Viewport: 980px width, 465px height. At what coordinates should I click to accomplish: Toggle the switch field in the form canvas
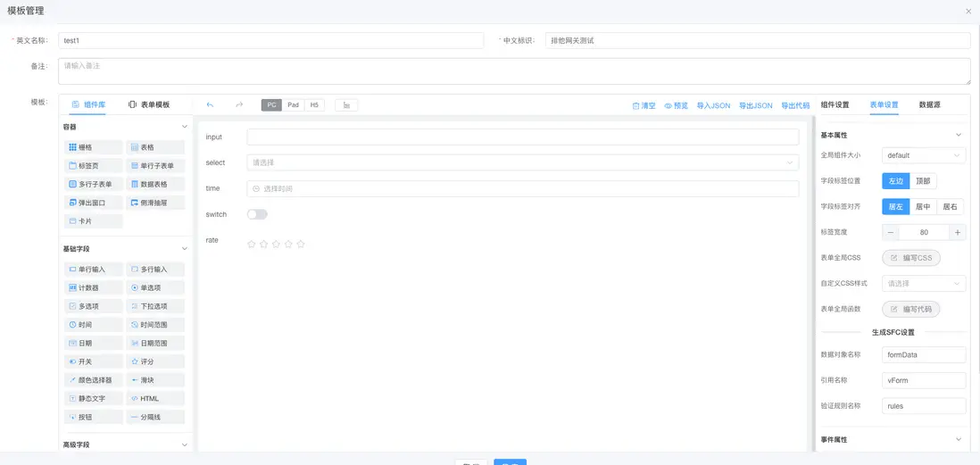257,214
